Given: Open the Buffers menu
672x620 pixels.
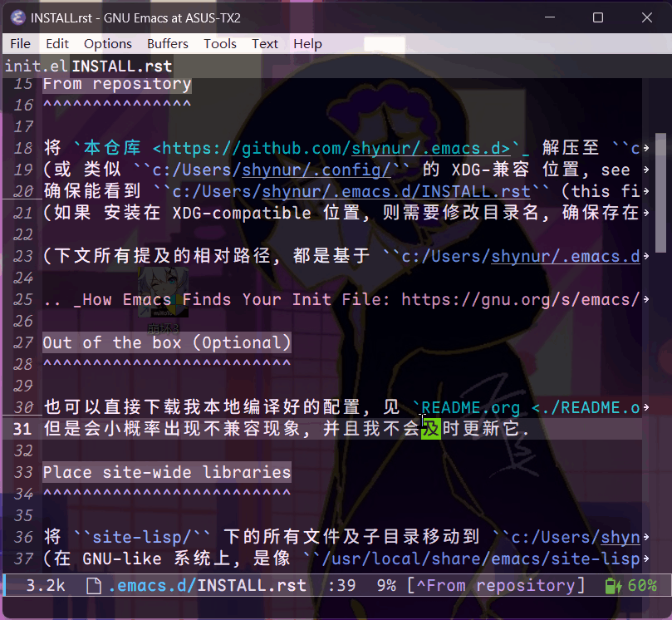Looking at the screenshot, I should 168,44.
